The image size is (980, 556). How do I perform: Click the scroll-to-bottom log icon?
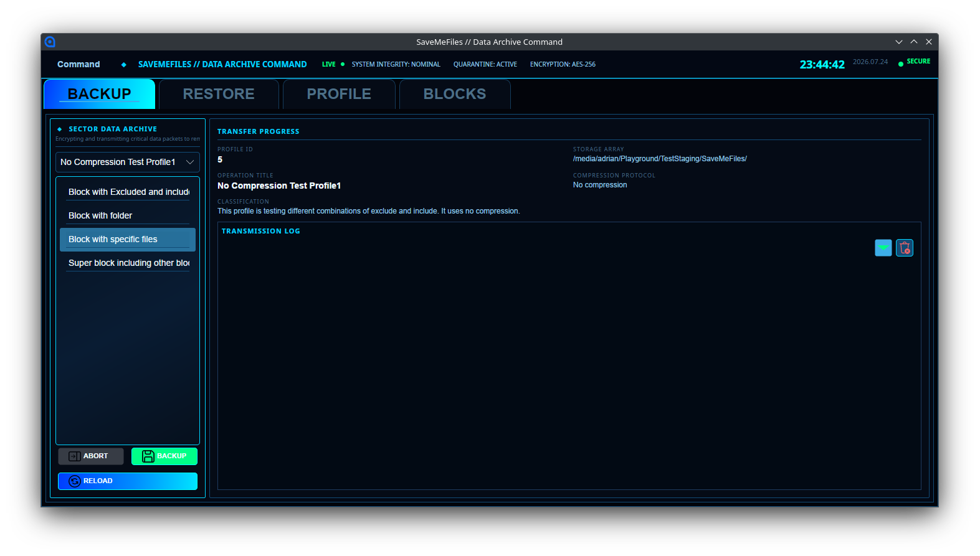[x=883, y=248]
